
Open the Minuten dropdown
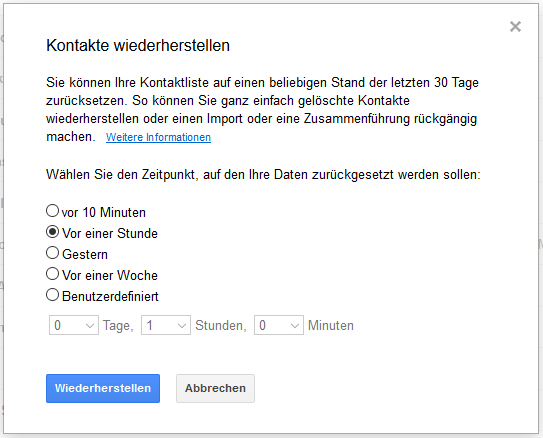(279, 325)
